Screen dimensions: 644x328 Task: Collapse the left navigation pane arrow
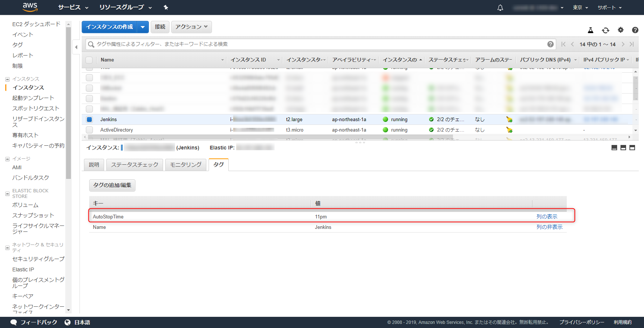click(76, 47)
